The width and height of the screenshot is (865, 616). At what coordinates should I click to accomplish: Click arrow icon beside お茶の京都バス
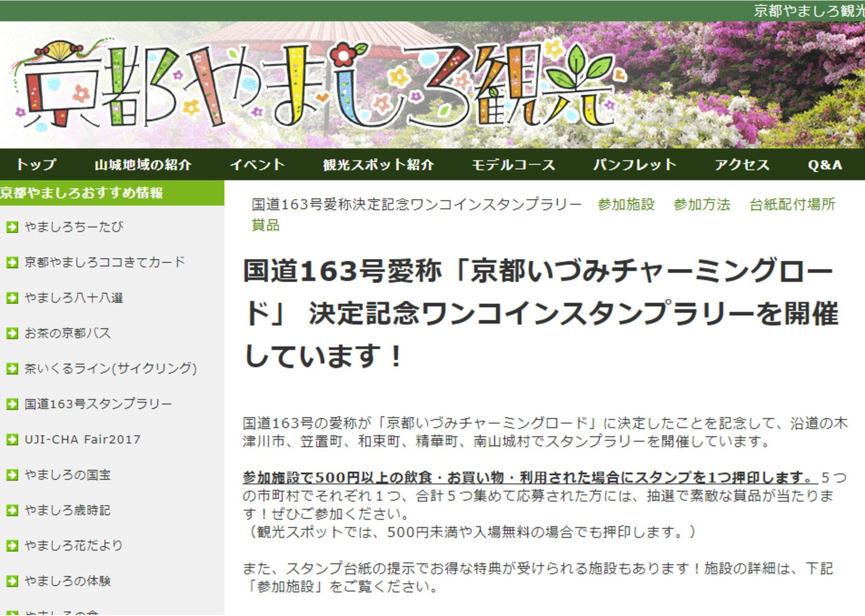12,334
